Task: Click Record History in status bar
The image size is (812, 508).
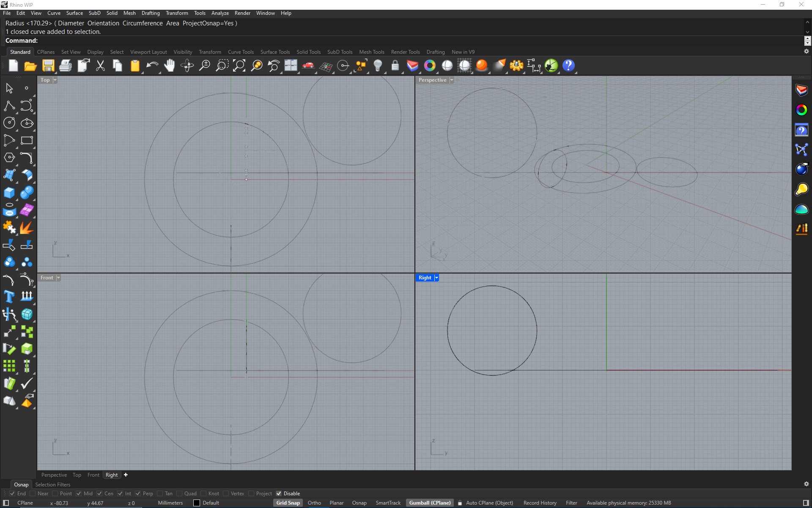Action: (540, 503)
